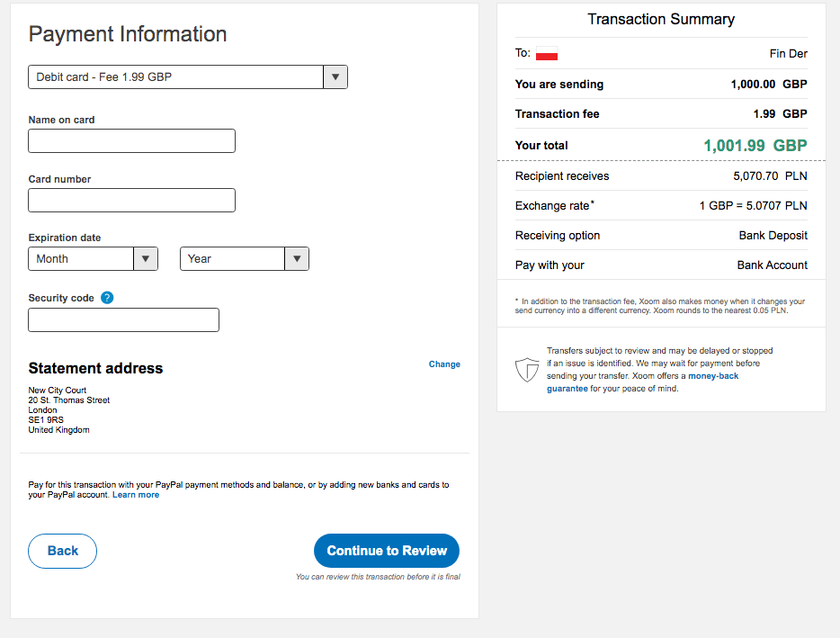Open the Learn more link

[x=136, y=495]
